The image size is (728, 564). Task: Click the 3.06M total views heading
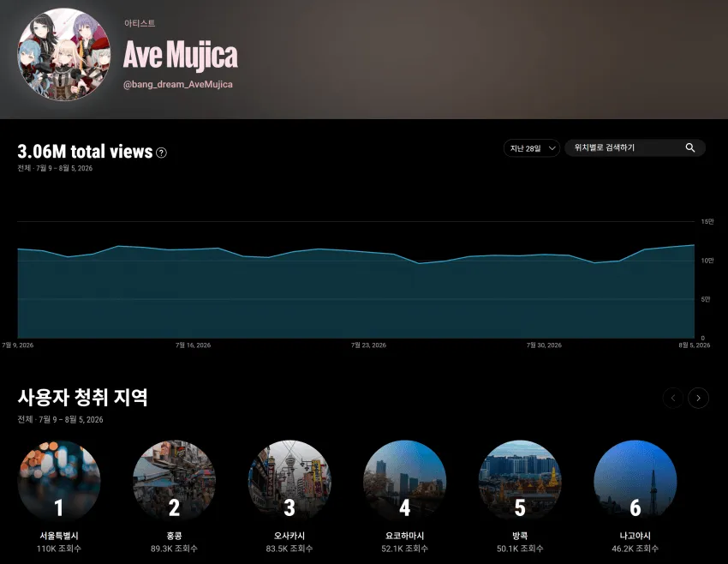(x=85, y=152)
